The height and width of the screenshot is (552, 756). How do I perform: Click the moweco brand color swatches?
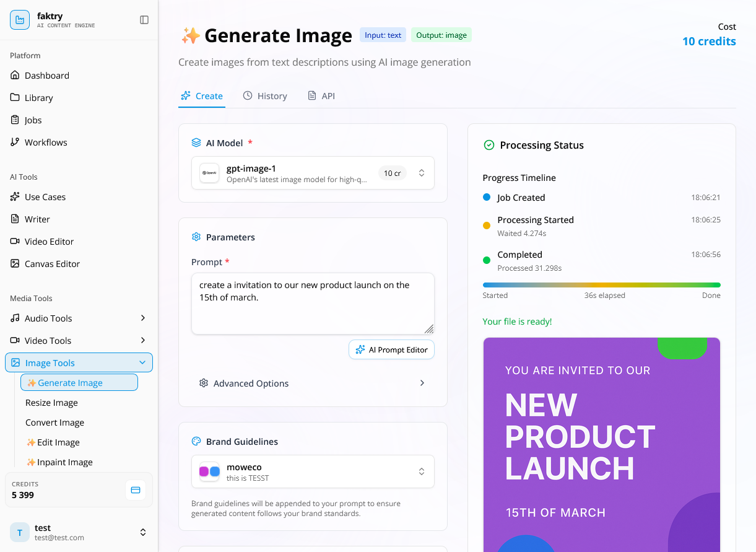(x=209, y=471)
